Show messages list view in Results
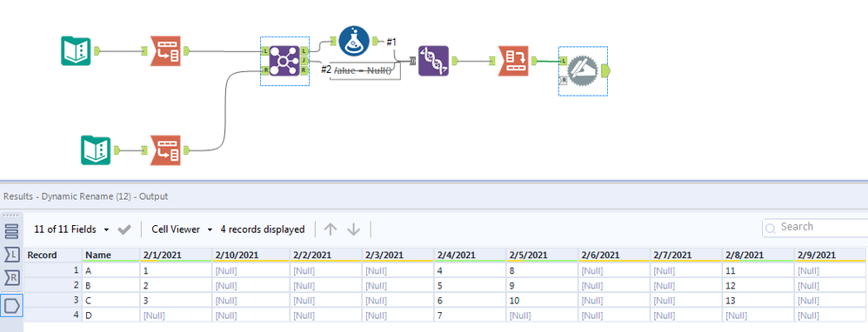This screenshot has height=332, width=868. coord(11,231)
